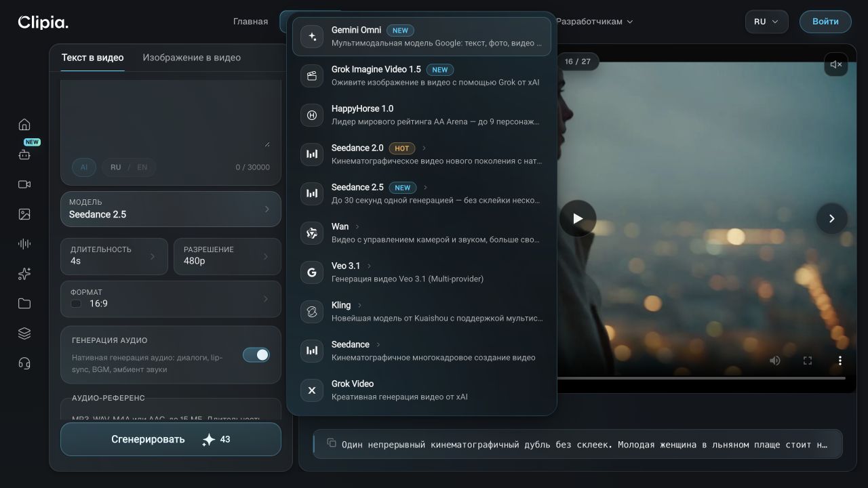
Task: Open the Разрешение 480p selector
Action: (x=227, y=256)
